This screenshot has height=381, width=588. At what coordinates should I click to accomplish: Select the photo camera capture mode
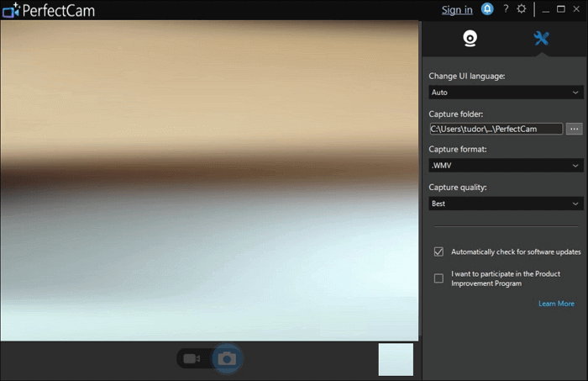[226, 359]
